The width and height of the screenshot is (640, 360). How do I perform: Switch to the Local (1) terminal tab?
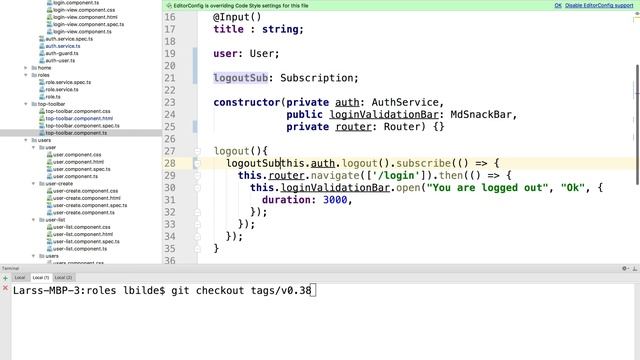[x=40, y=278]
